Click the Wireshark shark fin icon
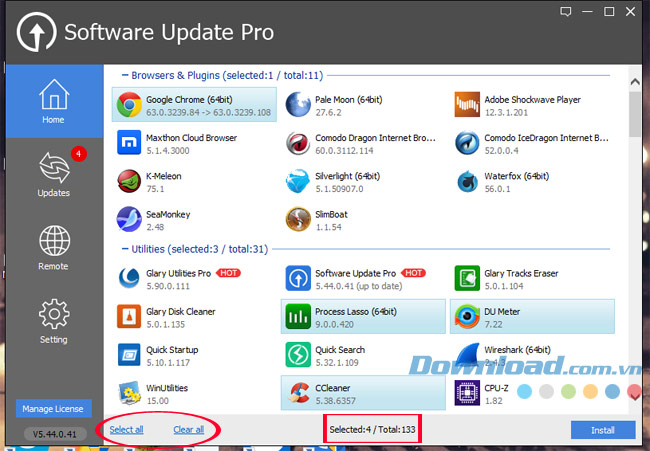The width and height of the screenshot is (650, 451). pyautogui.click(x=467, y=355)
